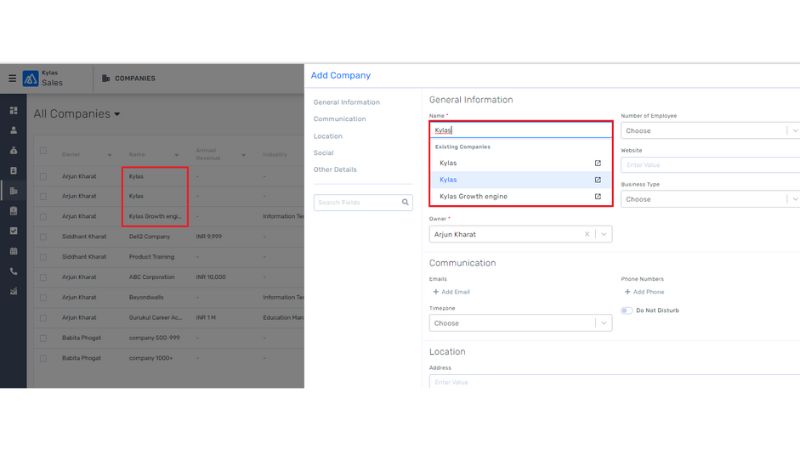Open external link icon for first Kylas suggestion
Image resolution: width=800 pixels, height=450 pixels.
pyautogui.click(x=598, y=163)
